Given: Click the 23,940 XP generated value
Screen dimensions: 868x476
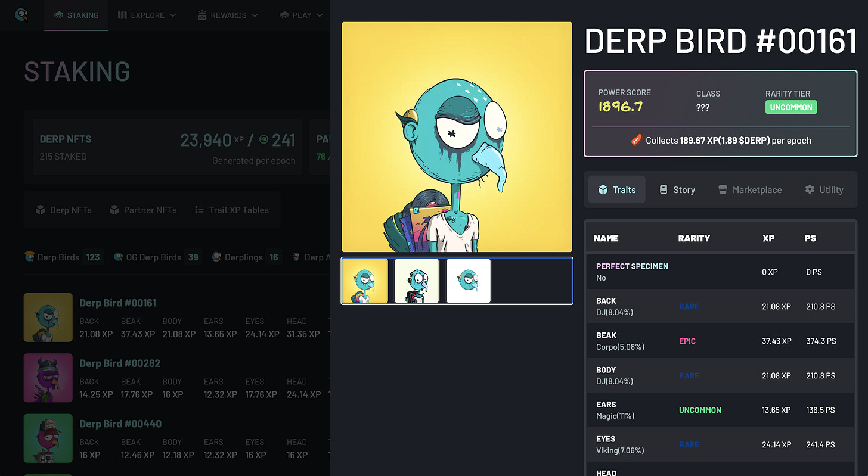Looking at the screenshot, I should click(212, 141).
